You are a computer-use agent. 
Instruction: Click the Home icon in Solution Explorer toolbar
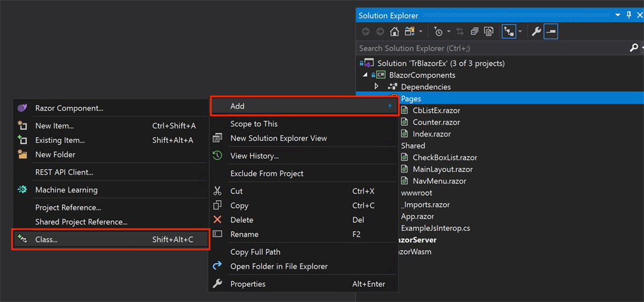point(394,31)
